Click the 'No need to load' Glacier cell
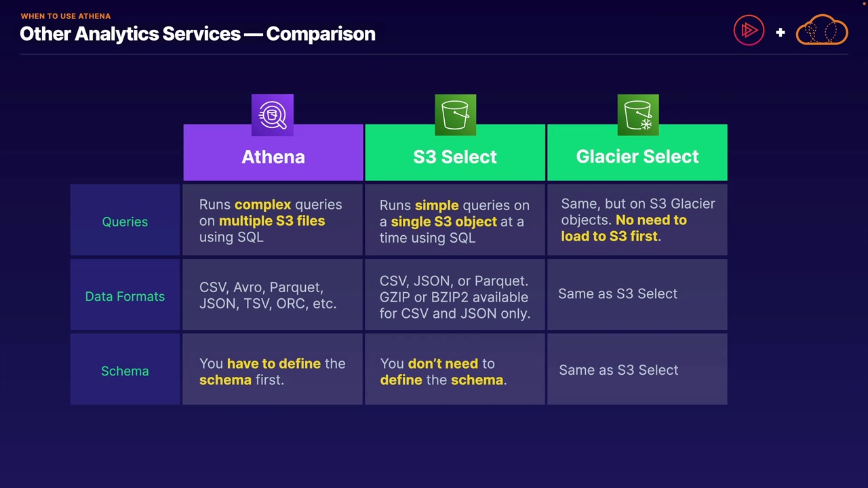The width and height of the screenshot is (868, 488). coord(637,220)
